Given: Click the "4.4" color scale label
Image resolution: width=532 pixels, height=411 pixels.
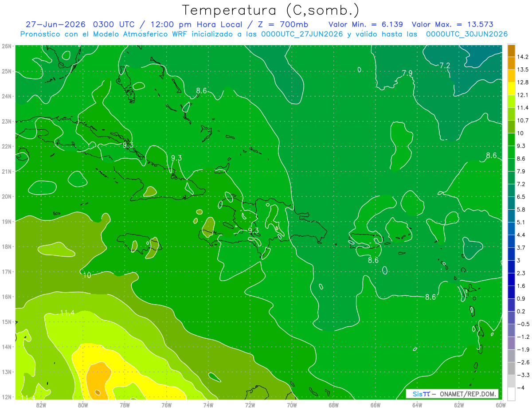Looking at the screenshot, I should [521, 235].
